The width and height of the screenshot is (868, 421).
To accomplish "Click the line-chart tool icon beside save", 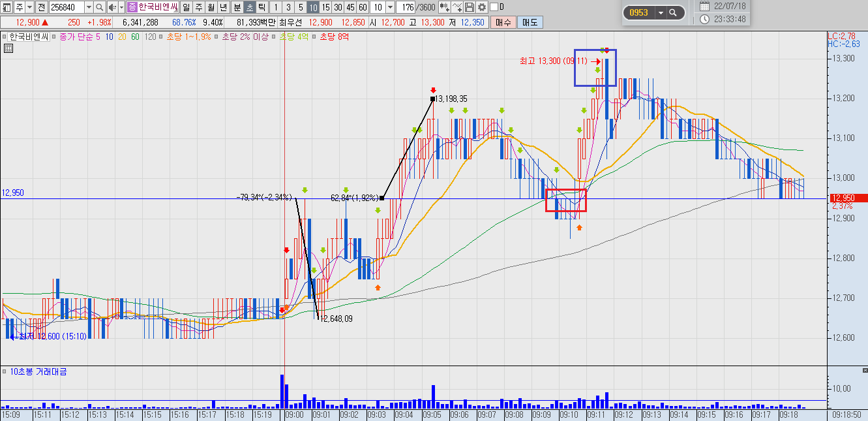I will point(457,7).
